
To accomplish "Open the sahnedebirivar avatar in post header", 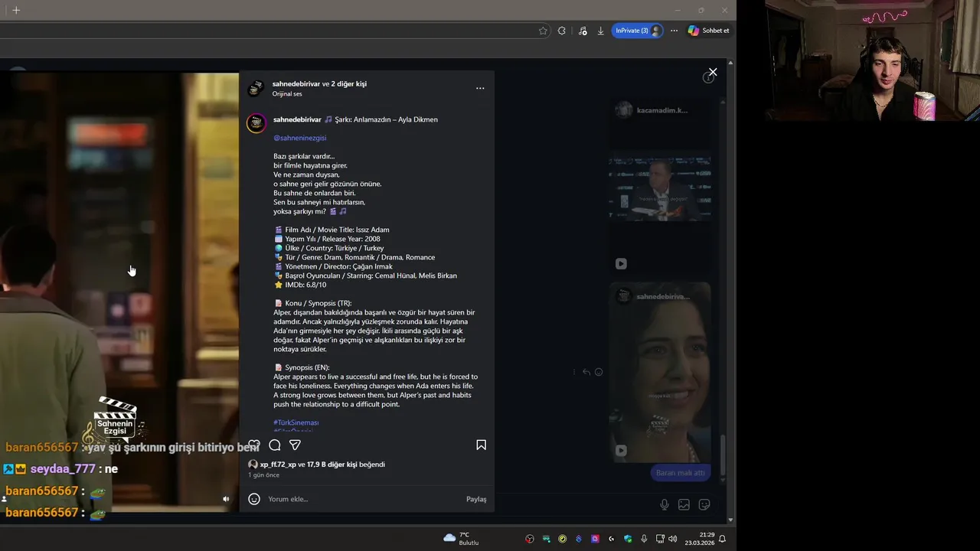I will (256, 88).
